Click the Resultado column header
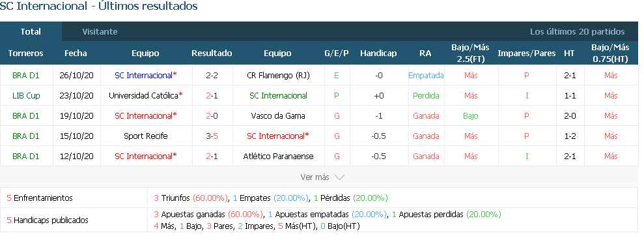644x240 pixels. point(212,53)
